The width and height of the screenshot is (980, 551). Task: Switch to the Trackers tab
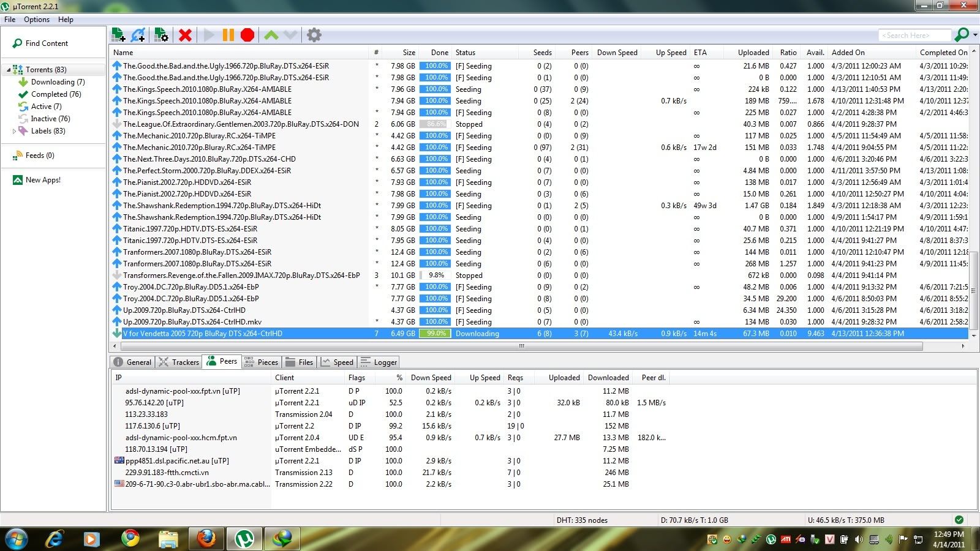tap(179, 362)
